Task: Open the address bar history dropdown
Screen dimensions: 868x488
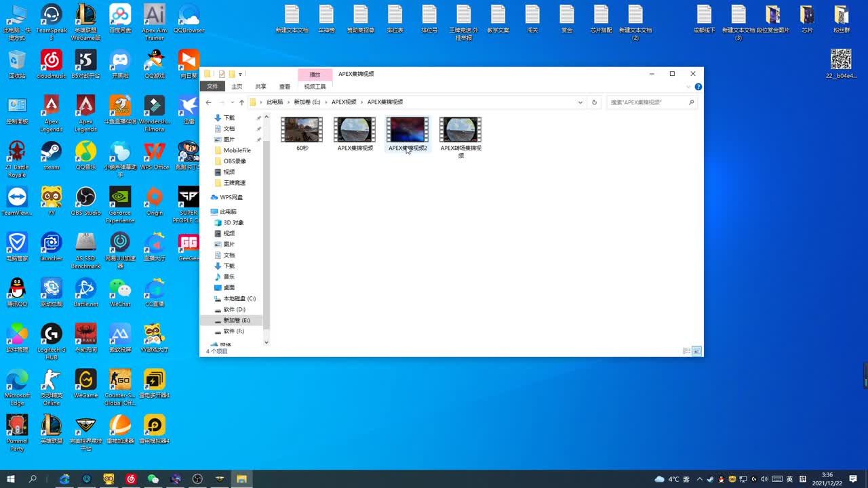Action: point(580,102)
